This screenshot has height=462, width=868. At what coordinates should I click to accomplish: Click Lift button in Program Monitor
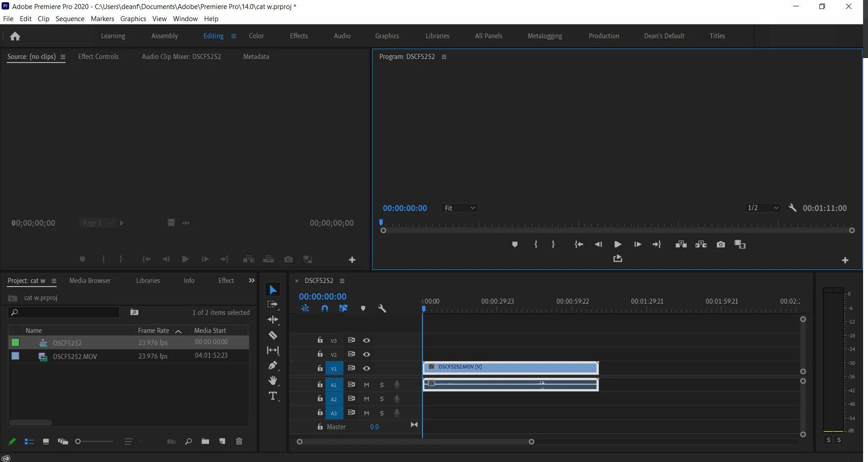(681, 244)
